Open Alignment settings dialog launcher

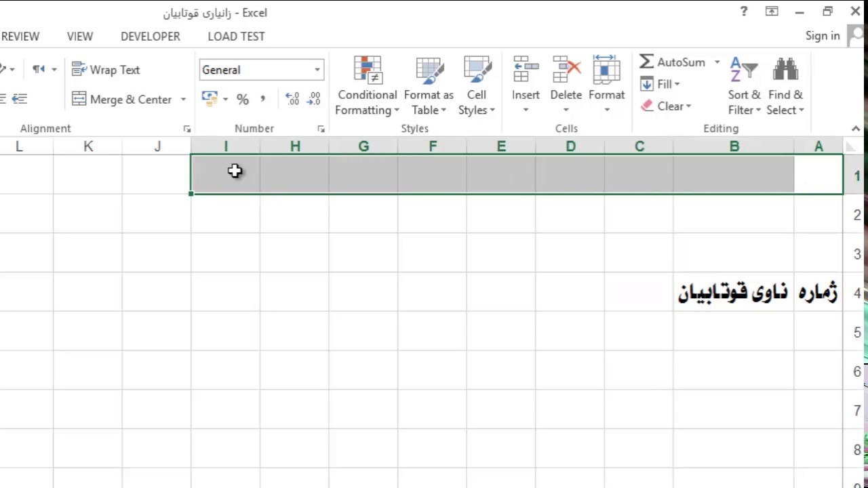[x=187, y=129]
